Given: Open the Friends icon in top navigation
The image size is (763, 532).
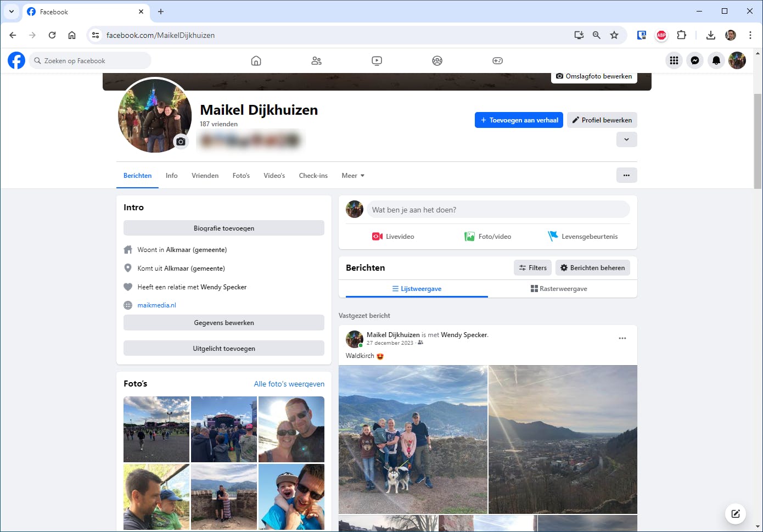Looking at the screenshot, I should (x=316, y=61).
